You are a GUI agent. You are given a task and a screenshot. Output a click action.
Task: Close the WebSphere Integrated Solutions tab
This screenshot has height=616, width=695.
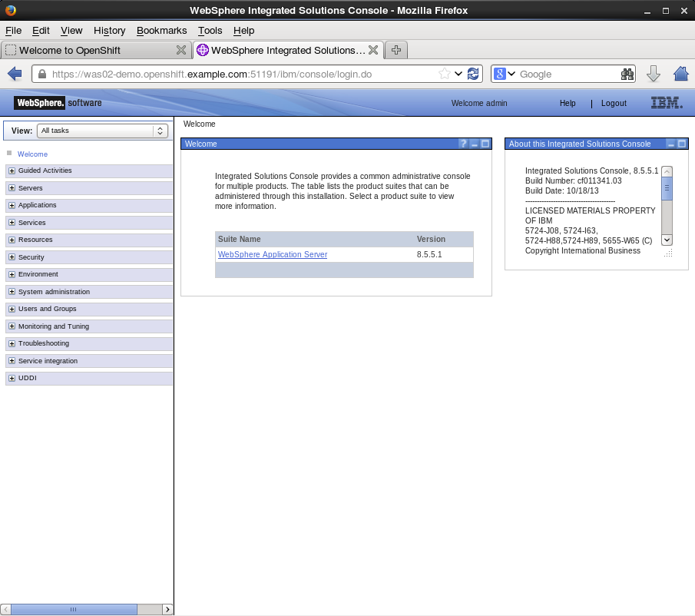pyautogui.click(x=373, y=50)
